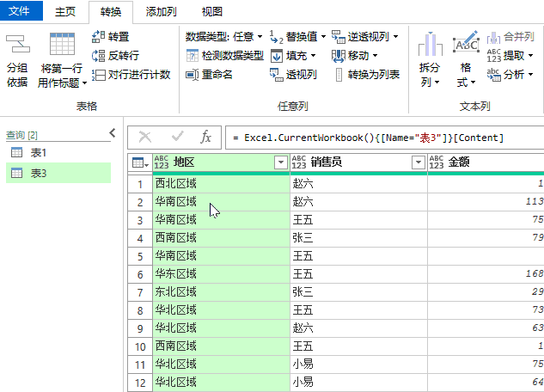Click the formula cancel X icon
The height and width of the screenshot is (392, 544).
(x=144, y=138)
